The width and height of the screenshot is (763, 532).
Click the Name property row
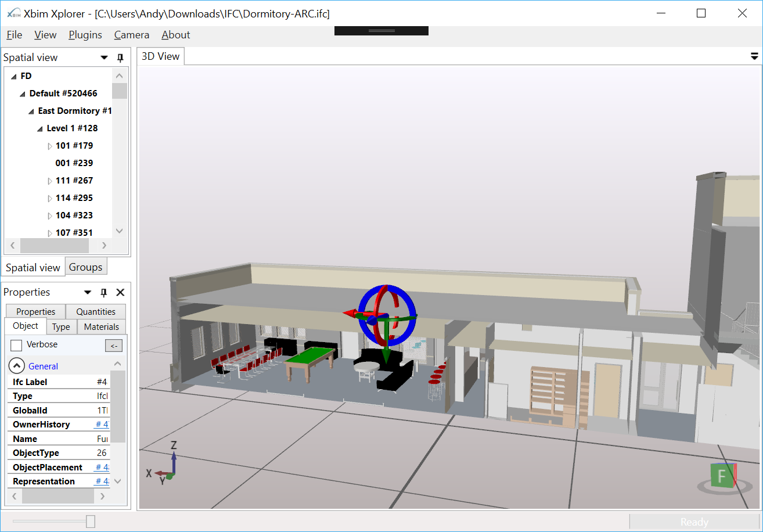pos(58,438)
